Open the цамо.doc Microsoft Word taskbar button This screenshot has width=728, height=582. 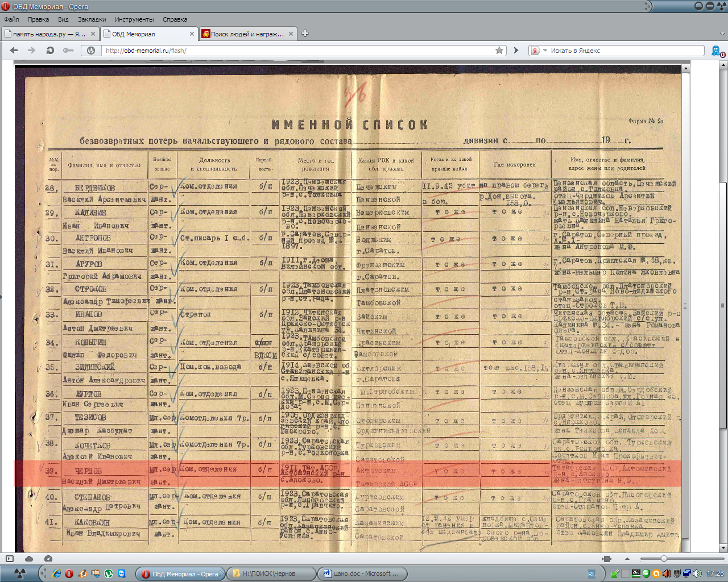[x=362, y=573]
